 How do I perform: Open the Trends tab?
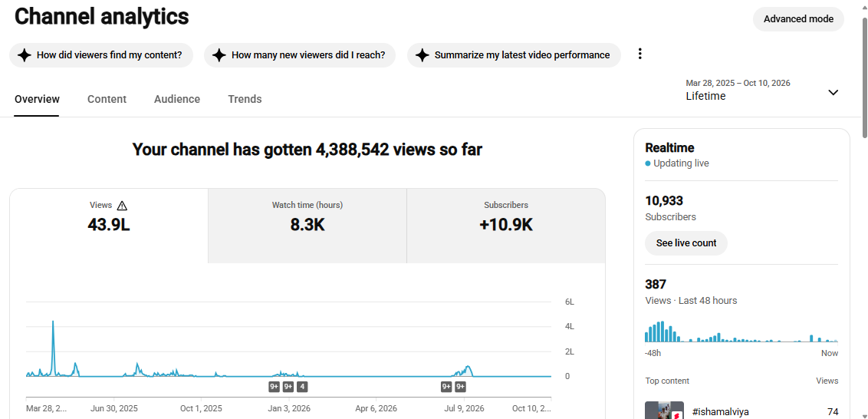[245, 99]
